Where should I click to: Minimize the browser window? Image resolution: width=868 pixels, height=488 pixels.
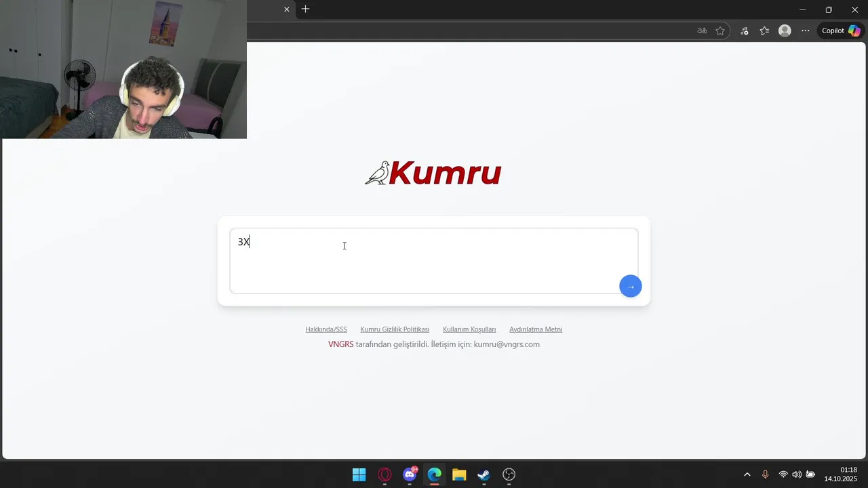coord(802,9)
